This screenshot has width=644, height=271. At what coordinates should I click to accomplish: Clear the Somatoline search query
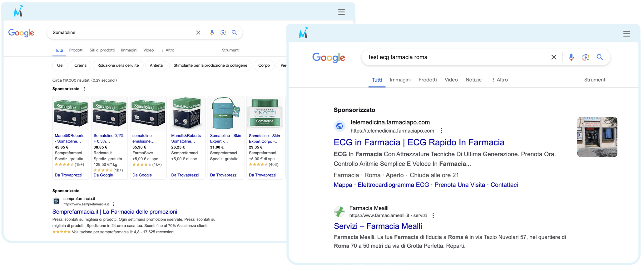[x=198, y=32]
